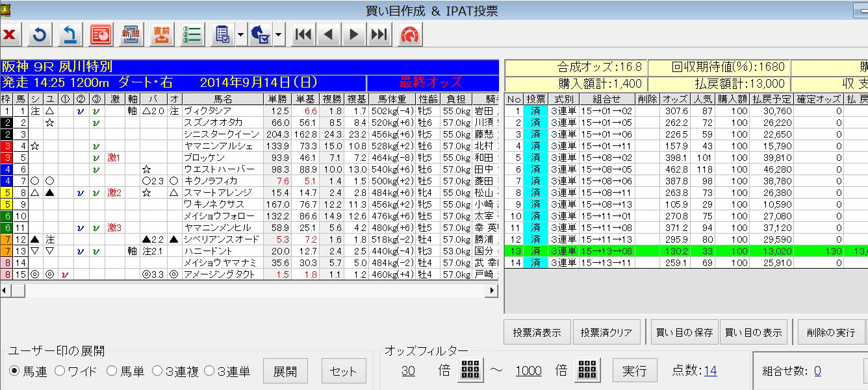The width and height of the screenshot is (868, 390).
Task: Click the 展開 button
Action: point(285,371)
